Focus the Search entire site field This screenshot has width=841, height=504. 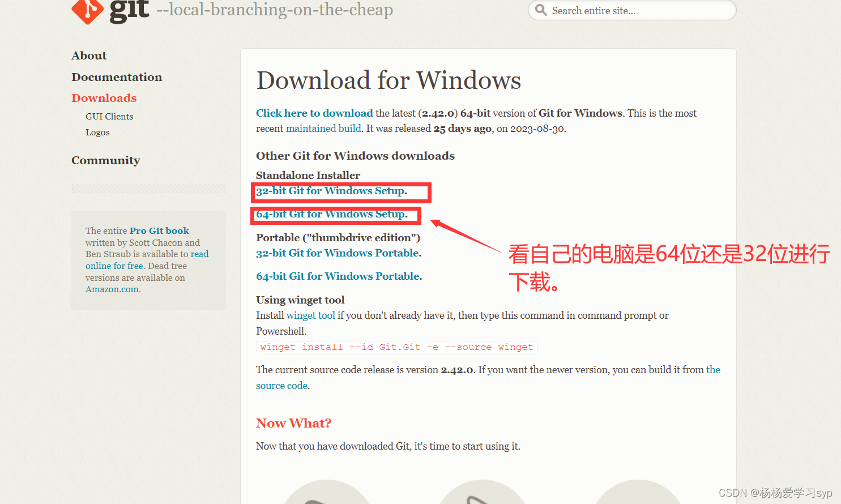click(632, 10)
